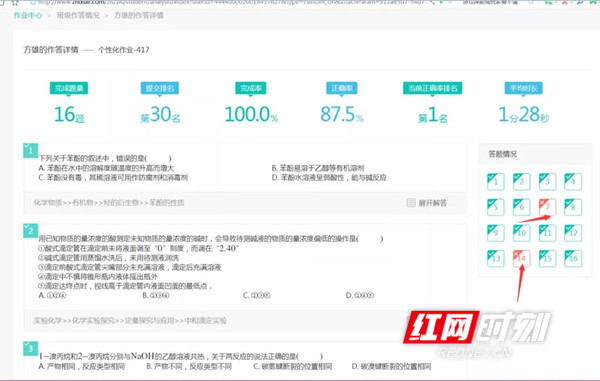Click the 提交排名 badge
Viewport: 600px width, 381px height.
pos(160,88)
